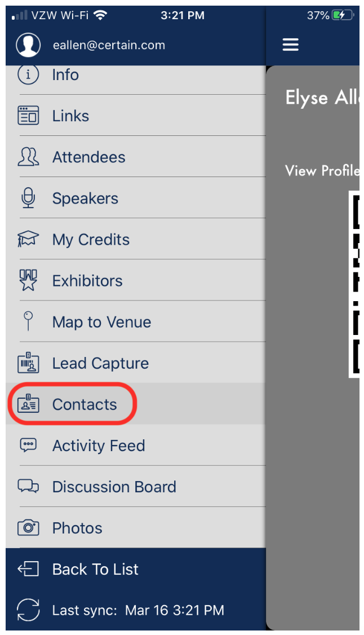Tap the Exhibitors star ribbon icon
The height and width of the screenshot is (635, 364).
click(x=28, y=280)
